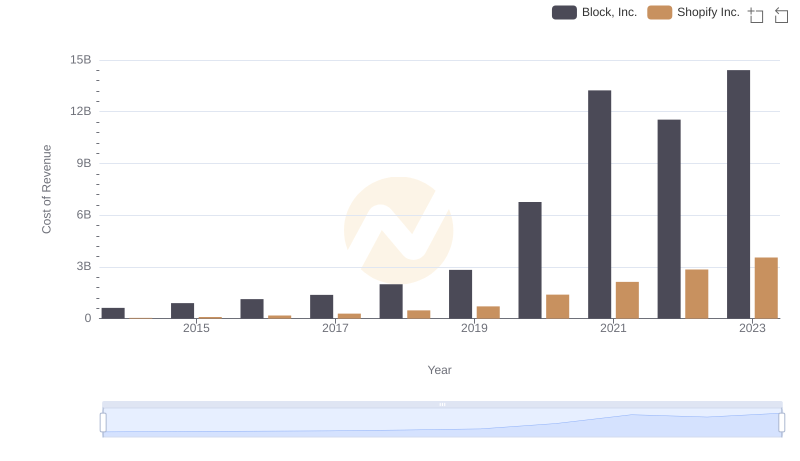This screenshot has width=800, height=461.
Task: Click the Block, Inc. bar for 2021
Action: [x=599, y=204]
